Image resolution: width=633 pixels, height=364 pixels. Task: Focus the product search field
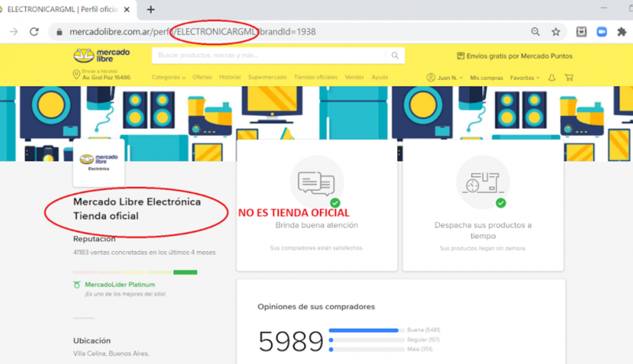coord(270,55)
